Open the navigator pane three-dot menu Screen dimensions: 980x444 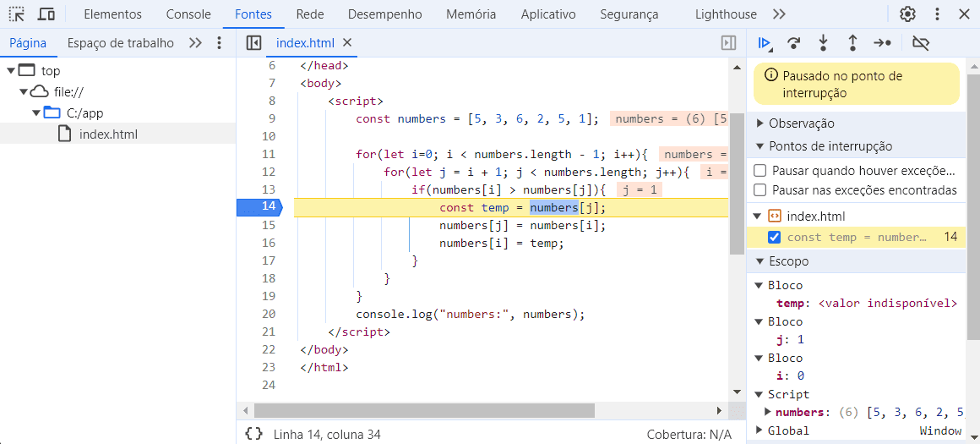(219, 43)
